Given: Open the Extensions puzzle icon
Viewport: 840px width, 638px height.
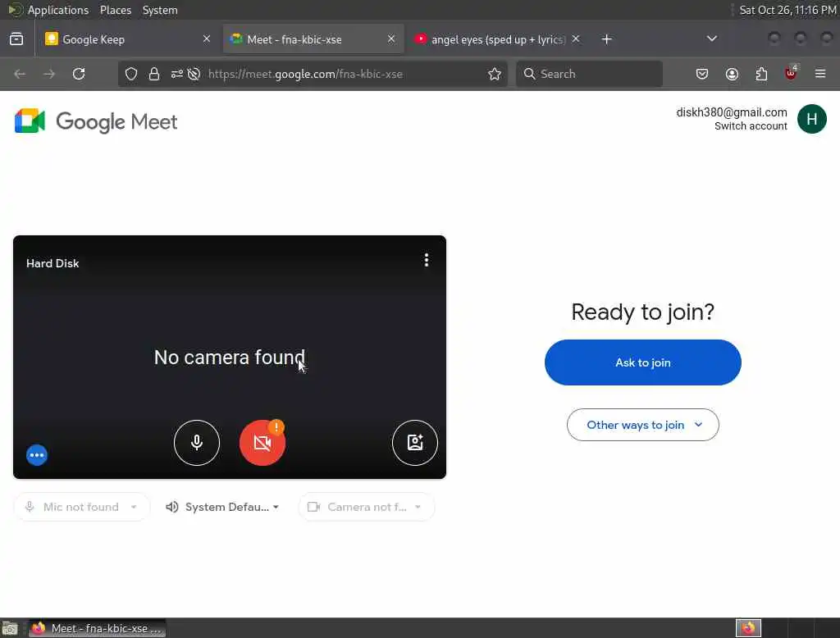Looking at the screenshot, I should [761, 74].
